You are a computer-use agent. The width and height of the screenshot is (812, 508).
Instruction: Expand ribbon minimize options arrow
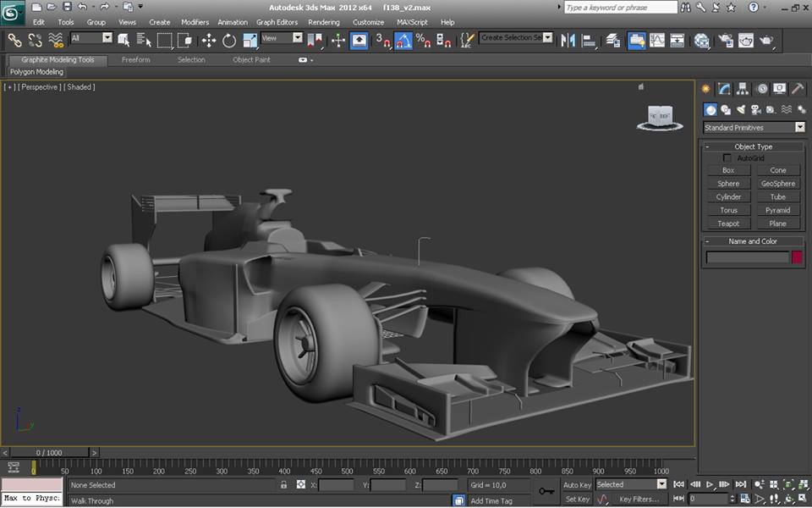(312, 60)
